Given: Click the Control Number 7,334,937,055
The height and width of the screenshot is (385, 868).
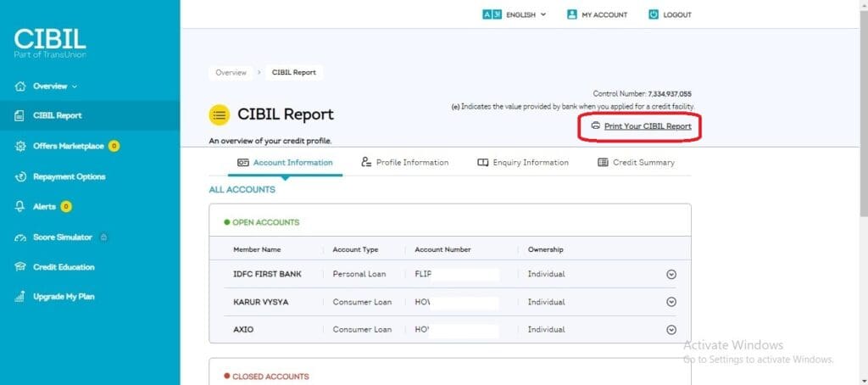Looking at the screenshot, I should [643, 94].
